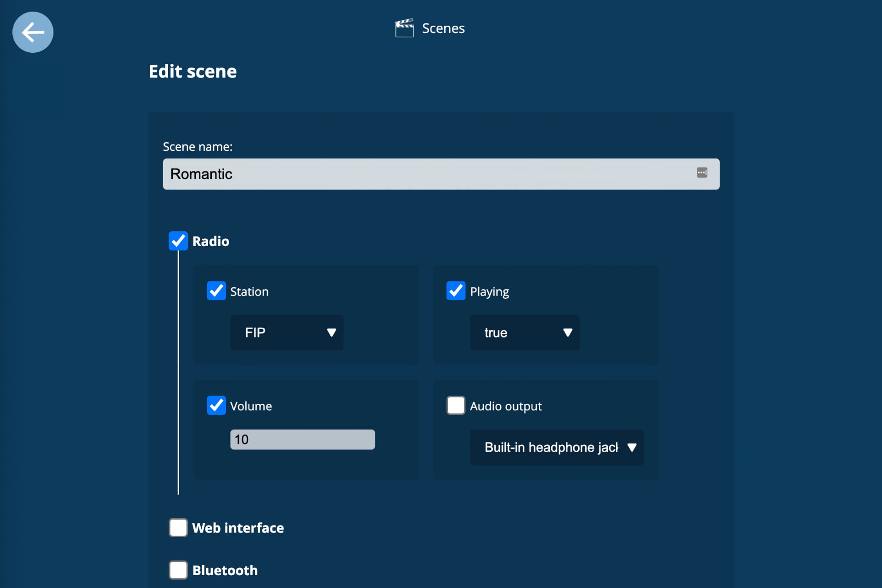
Task: Click the Scenes clapperboard icon
Action: [x=404, y=28]
